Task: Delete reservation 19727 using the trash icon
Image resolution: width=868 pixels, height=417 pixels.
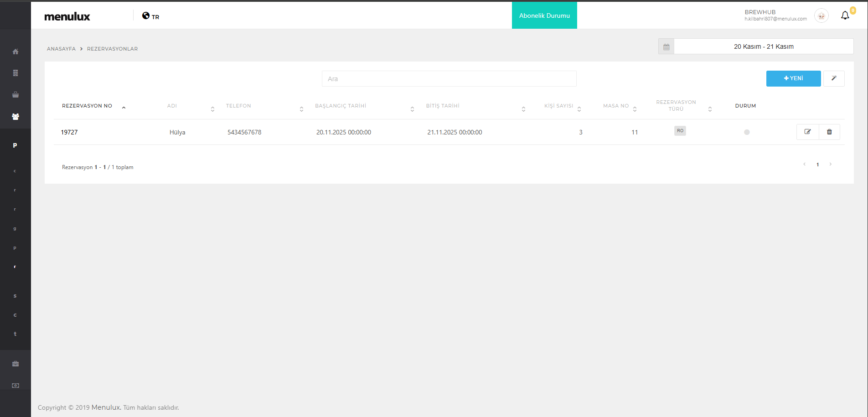Action: point(829,132)
